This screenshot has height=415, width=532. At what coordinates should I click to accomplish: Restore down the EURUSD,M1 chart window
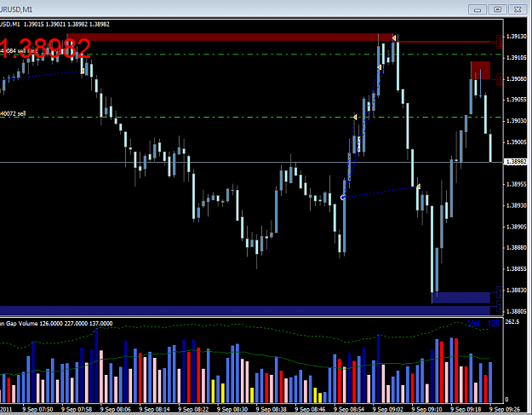click(x=497, y=9)
